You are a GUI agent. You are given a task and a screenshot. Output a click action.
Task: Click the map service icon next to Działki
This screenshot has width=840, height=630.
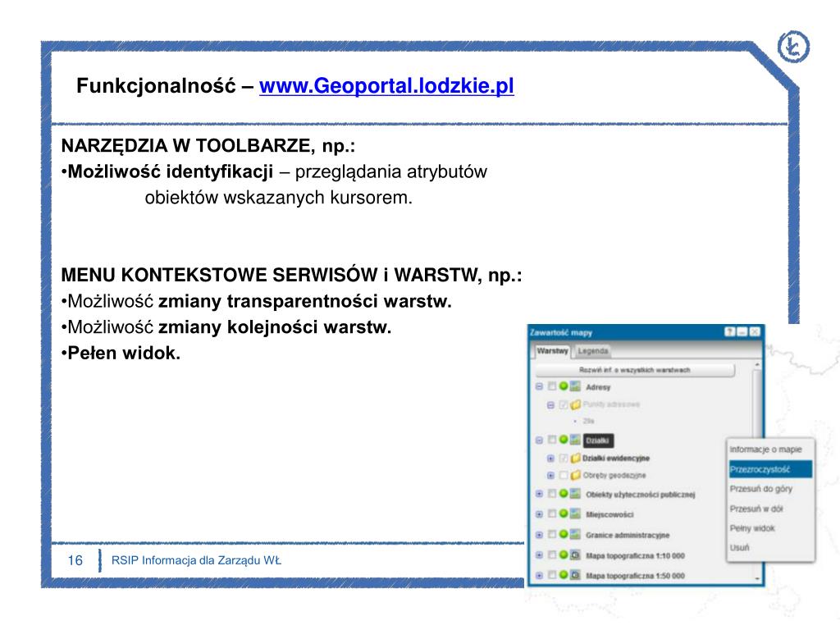[575, 440]
